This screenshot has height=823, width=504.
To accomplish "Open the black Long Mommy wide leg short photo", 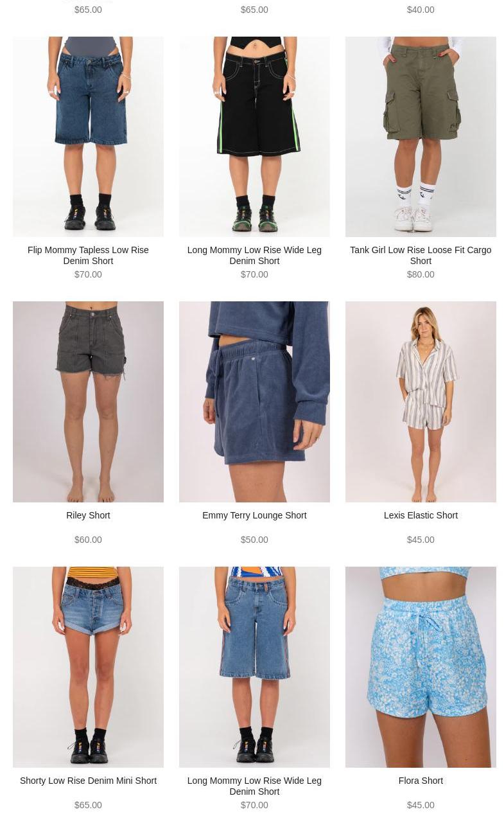I will tap(254, 137).
